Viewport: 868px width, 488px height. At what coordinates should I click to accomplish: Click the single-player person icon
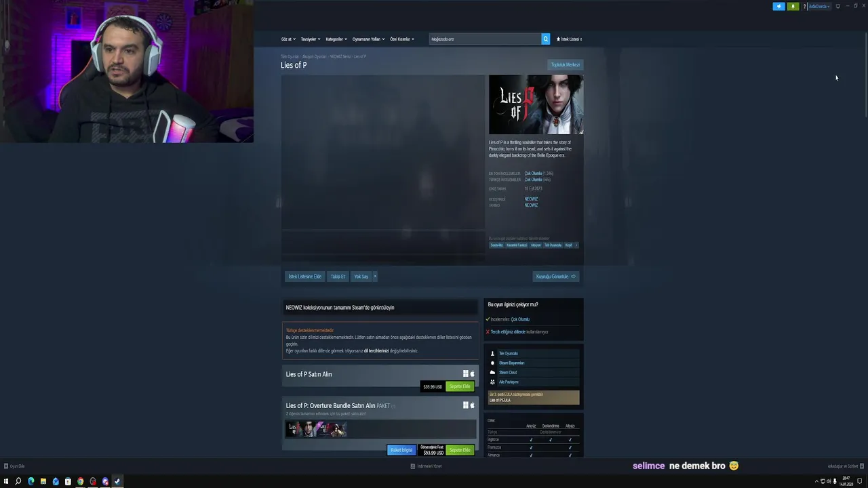click(x=493, y=354)
